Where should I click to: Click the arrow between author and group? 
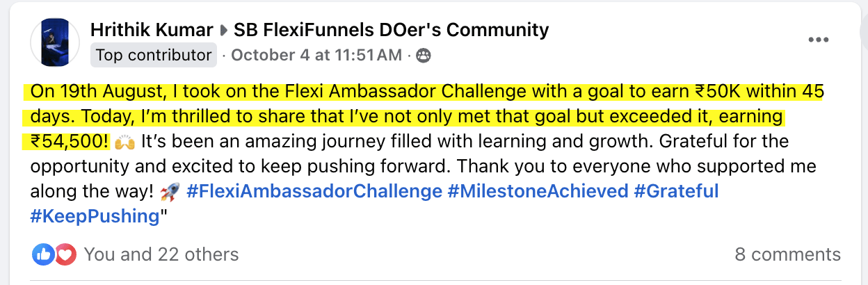tap(223, 31)
